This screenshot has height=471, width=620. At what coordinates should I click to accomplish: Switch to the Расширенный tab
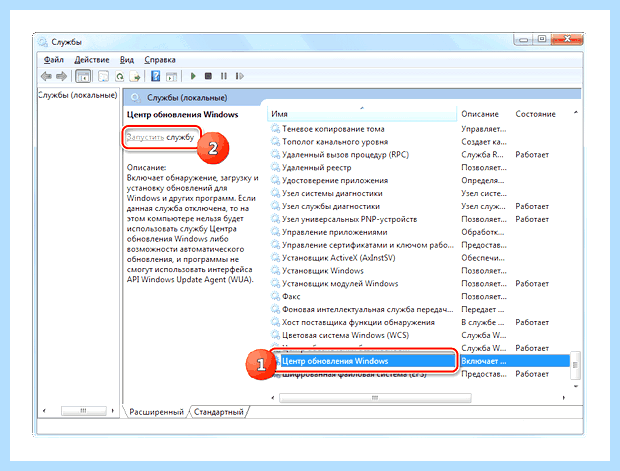157,412
